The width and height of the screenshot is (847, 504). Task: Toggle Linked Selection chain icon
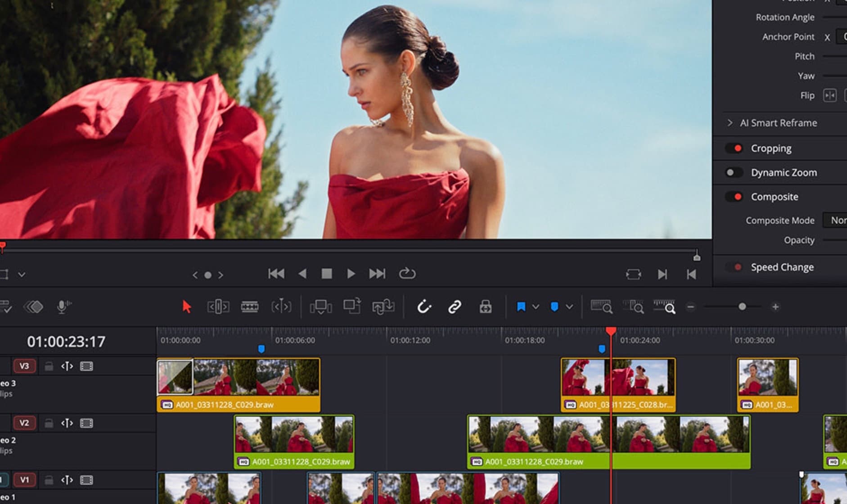coord(455,307)
